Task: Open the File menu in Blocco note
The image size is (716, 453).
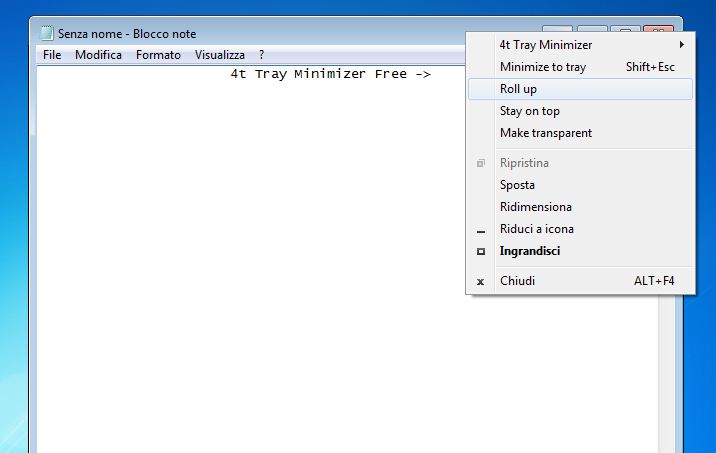Action: 52,55
